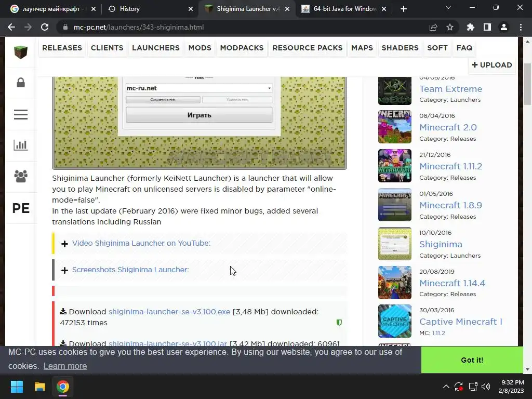Open the Shiginima sidebar link

click(x=441, y=244)
